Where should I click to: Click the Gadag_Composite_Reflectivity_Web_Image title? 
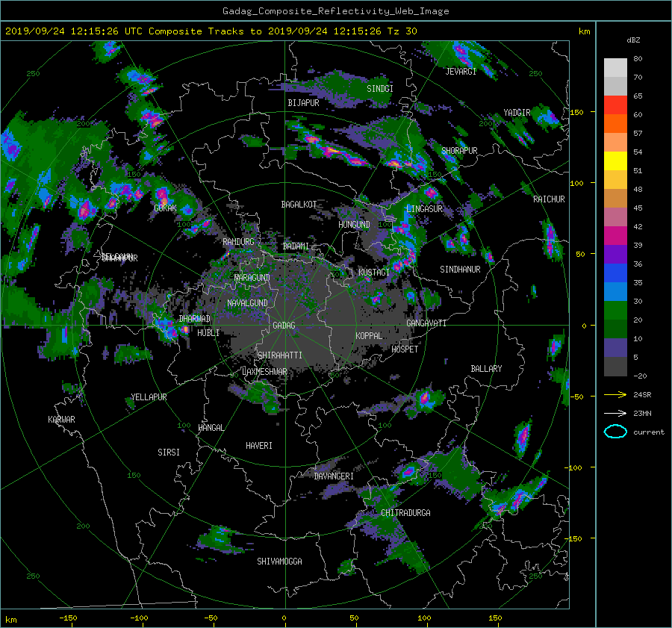tap(335, 11)
